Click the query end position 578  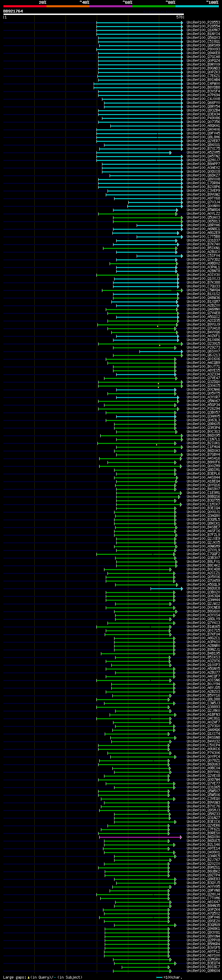(x=179, y=17)
